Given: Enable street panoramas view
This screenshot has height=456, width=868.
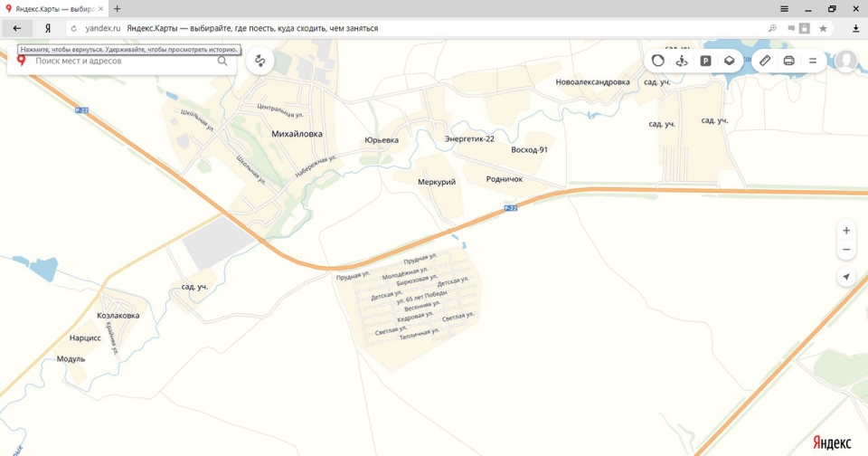Looking at the screenshot, I should [682, 61].
